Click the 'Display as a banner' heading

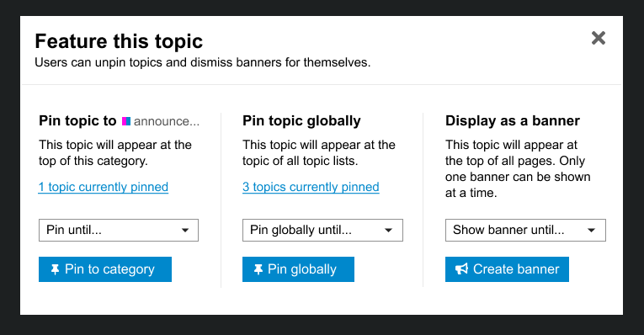[512, 120]
